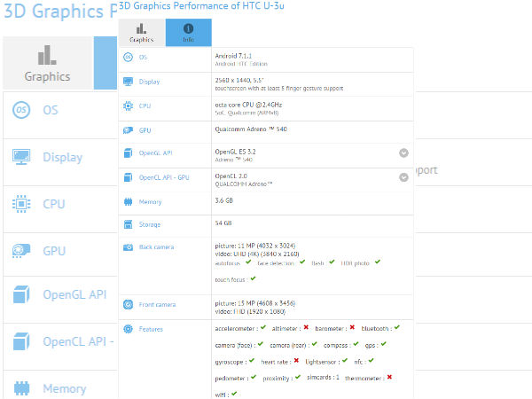Click the face detection check mark
The image size is (532, 399).
(x=302, y=262)
